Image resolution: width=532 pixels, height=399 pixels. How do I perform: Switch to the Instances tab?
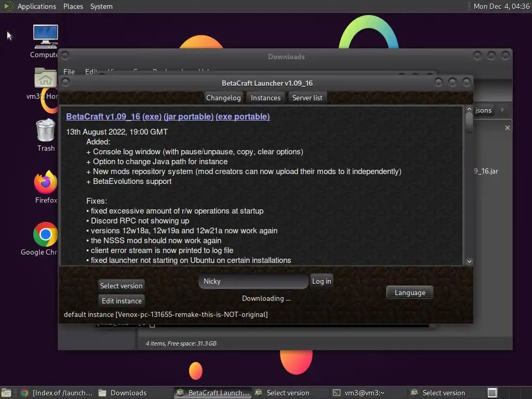(x=265, y=98)
